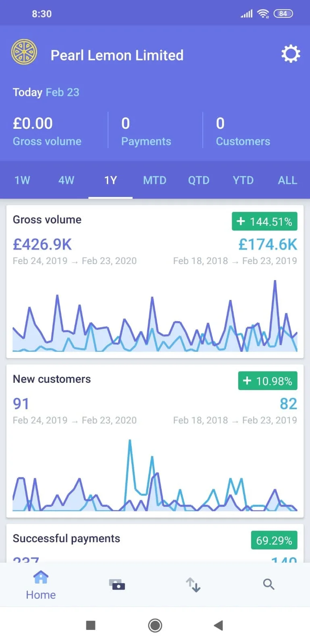Open settings via the gear icon
The image size is (310, 644).
point(291,54)
